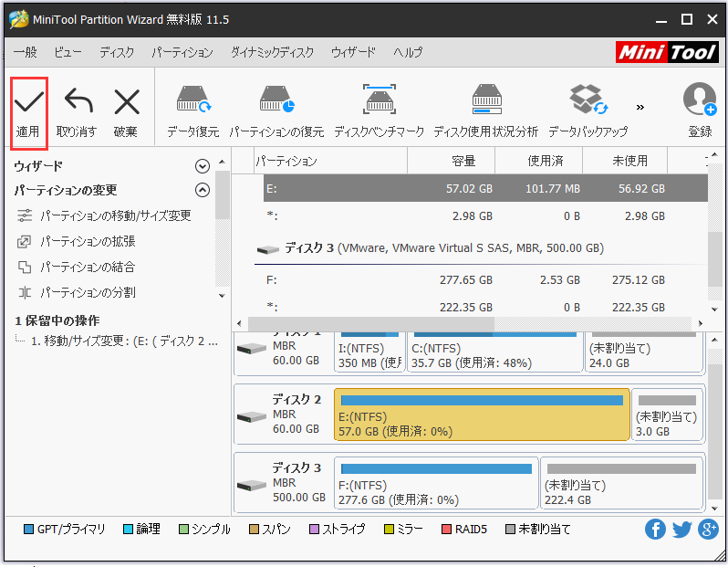Click the Disk 2 drive icon in disk map
The height and width of the screenshot is (567, 728).
(x=251, y=417)
